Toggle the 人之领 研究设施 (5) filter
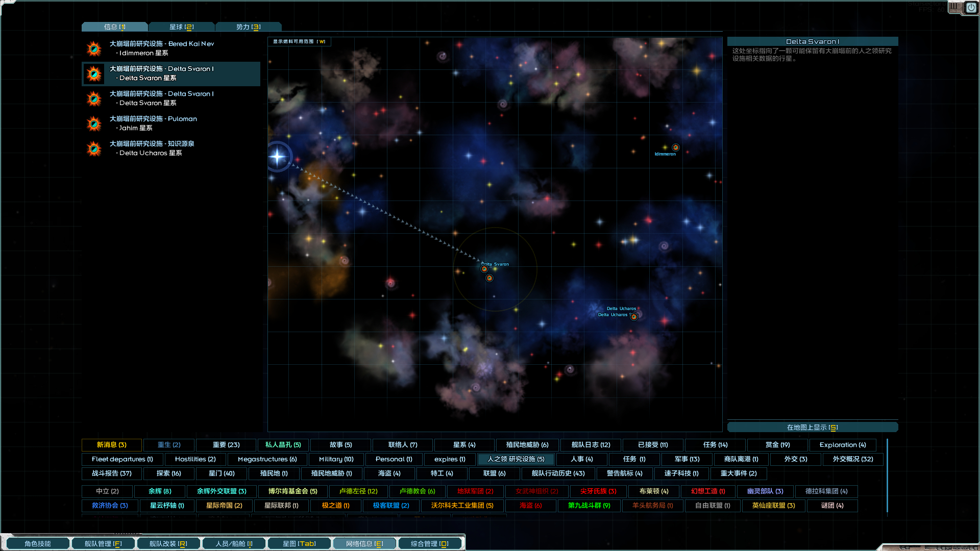The height and width of the screenshot is (551, 980). [x=516, y=459]
